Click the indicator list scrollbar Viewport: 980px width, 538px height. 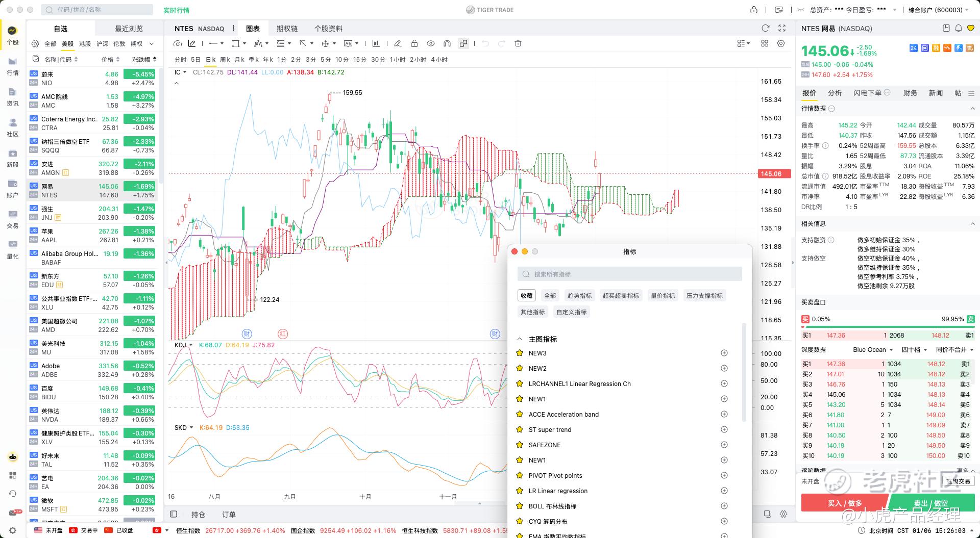click(744, 372)
